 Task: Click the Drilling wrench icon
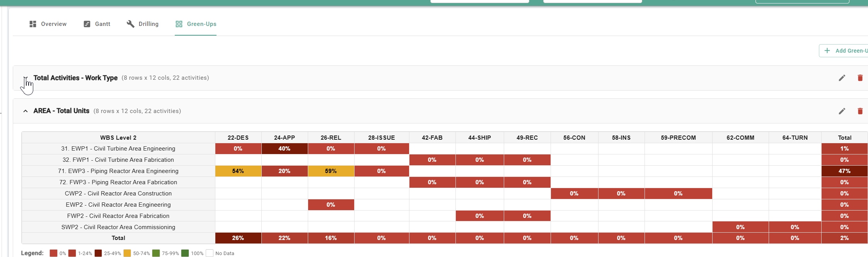[x=130, y=24]
